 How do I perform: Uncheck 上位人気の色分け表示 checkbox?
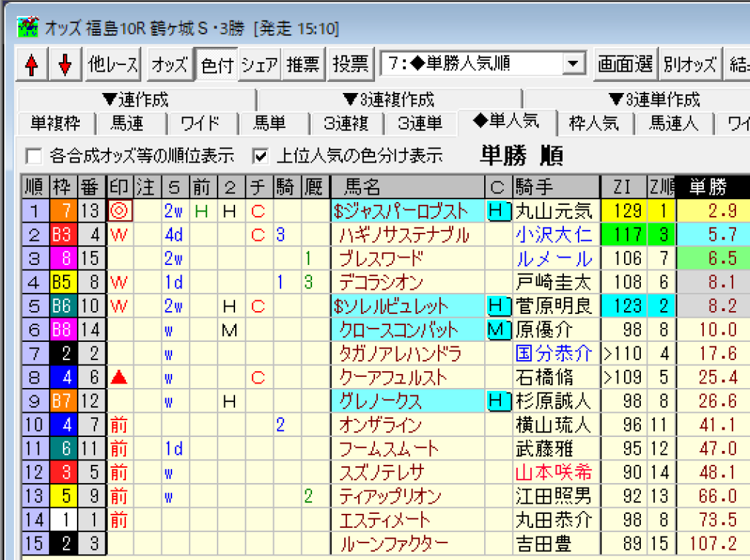pyautogui.click(x=260, y=156)
